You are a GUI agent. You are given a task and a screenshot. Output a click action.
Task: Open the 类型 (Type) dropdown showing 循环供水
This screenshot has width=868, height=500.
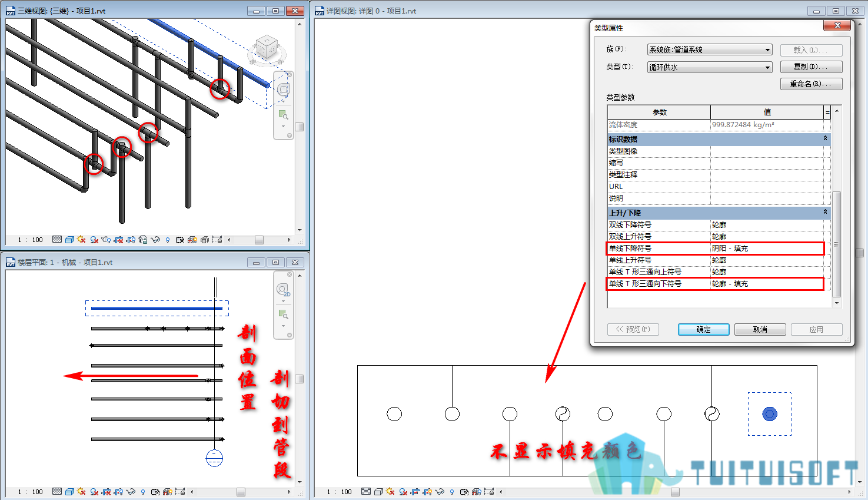point(710,67)
